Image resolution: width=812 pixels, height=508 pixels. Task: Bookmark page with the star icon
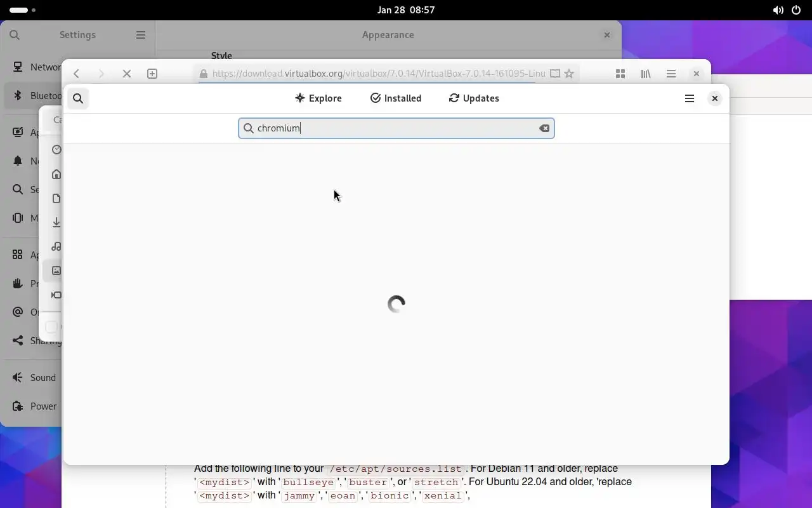click(569, 74)
